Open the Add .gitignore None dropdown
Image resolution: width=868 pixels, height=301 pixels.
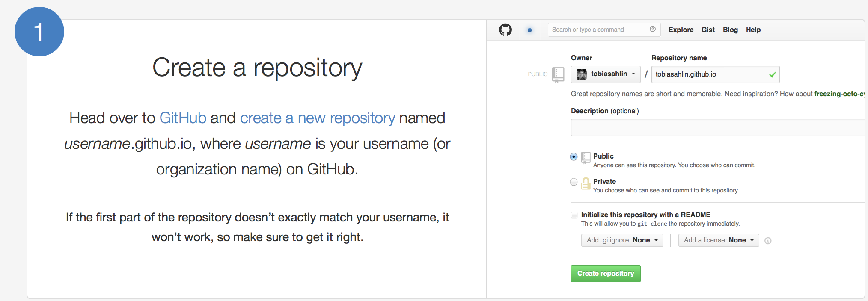tap(622, 240)
